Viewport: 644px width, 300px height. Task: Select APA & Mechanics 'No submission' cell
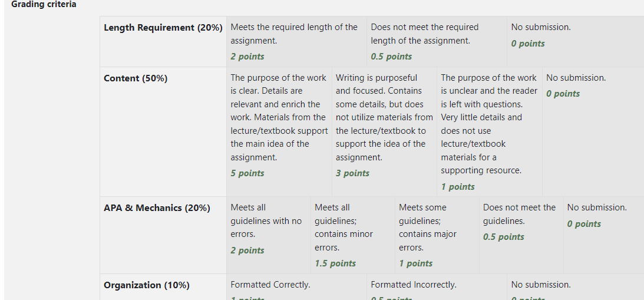pyautogui.click(x=603, y=235)
